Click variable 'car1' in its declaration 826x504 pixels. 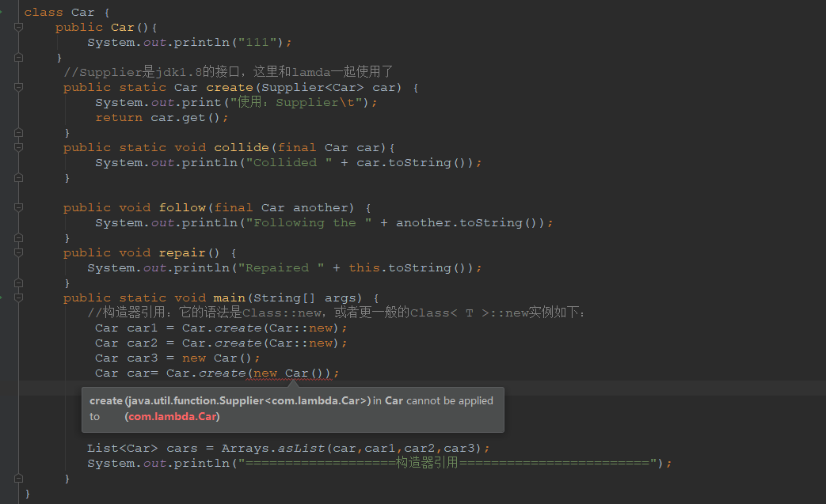pyautogui.click(x=143, y=328)
